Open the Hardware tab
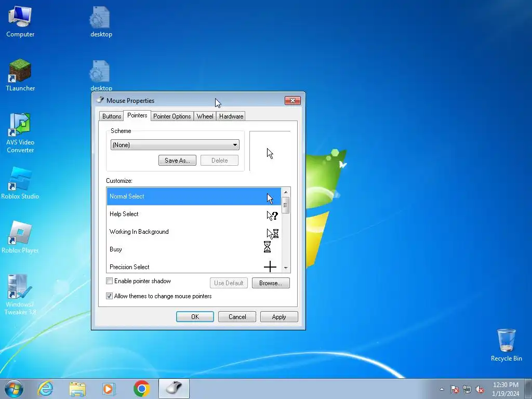The width and height of the screenshot is (532, 399). coord(231,116)
